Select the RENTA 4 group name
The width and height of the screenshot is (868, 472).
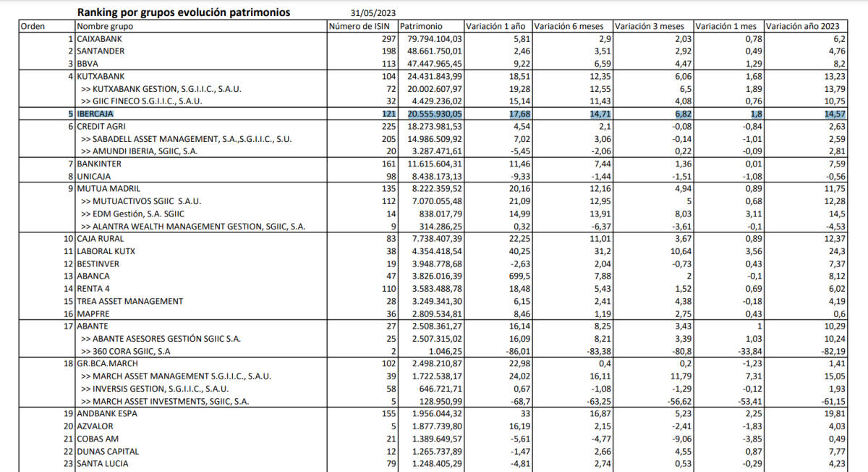pyautogui.click(x=95, y=288)
